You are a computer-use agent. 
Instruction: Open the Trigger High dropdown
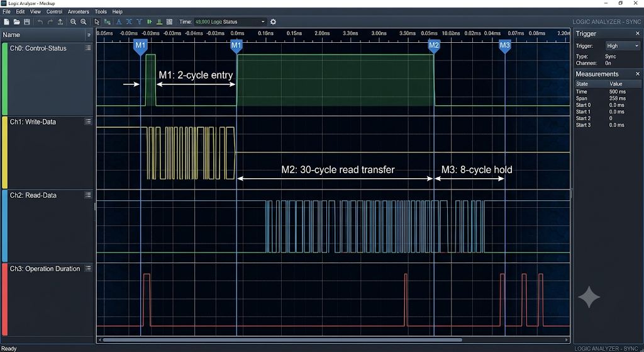[622, 45]
